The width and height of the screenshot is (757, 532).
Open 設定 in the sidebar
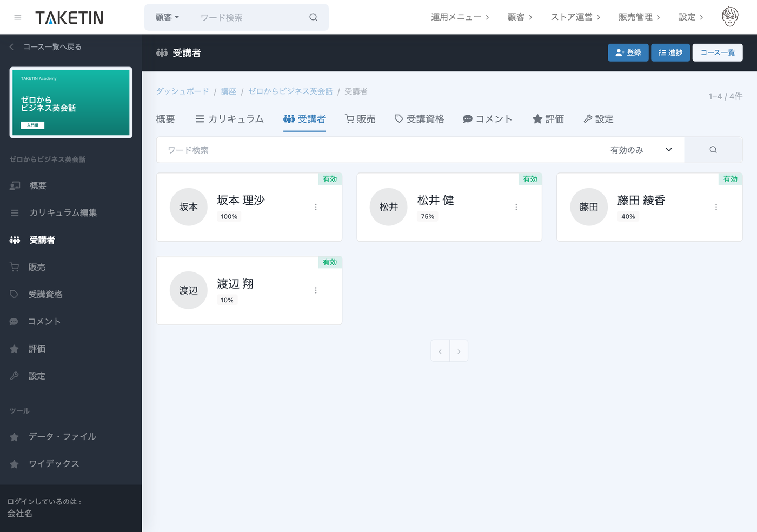click(28, 376)
